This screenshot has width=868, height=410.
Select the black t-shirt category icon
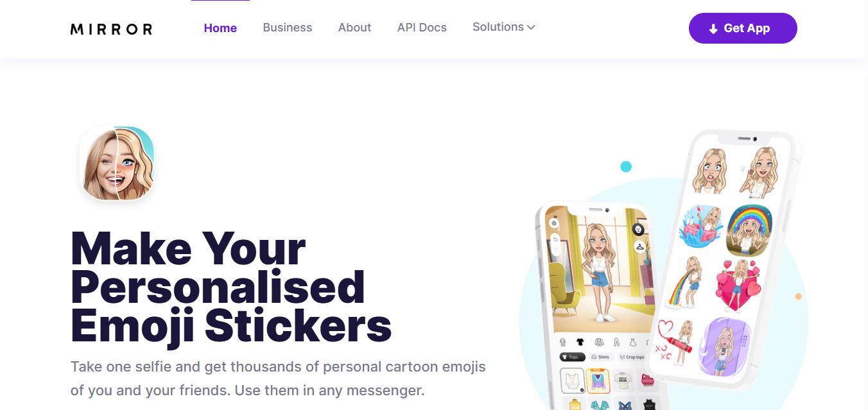tap(580, 342)
